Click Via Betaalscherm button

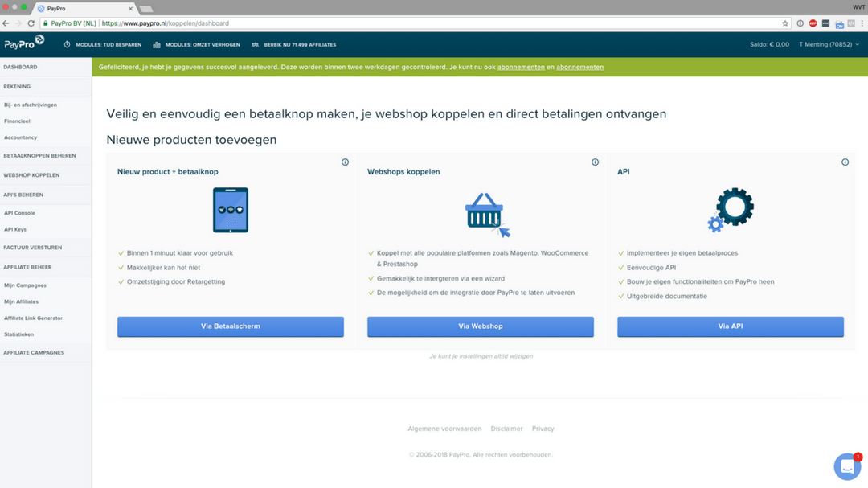point(231,326)
